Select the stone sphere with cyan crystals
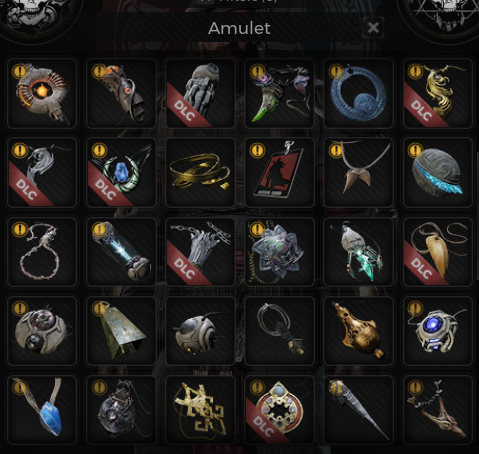Screen dimensions: 479x454 click(x=438, y=172)
